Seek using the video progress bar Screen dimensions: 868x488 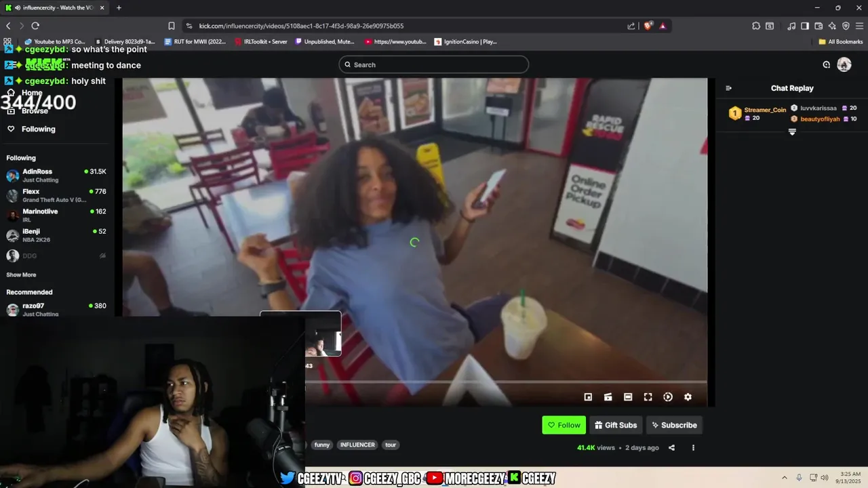[506, 382]
